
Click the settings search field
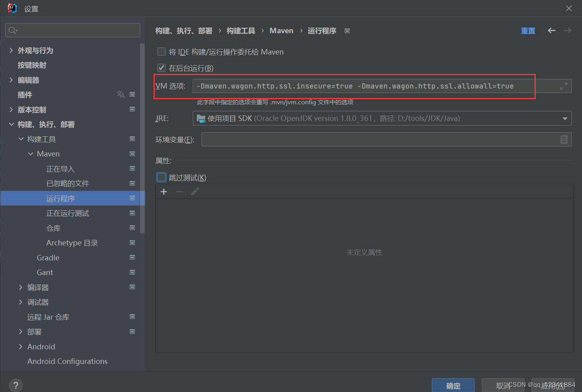click(x=73, y=30)
